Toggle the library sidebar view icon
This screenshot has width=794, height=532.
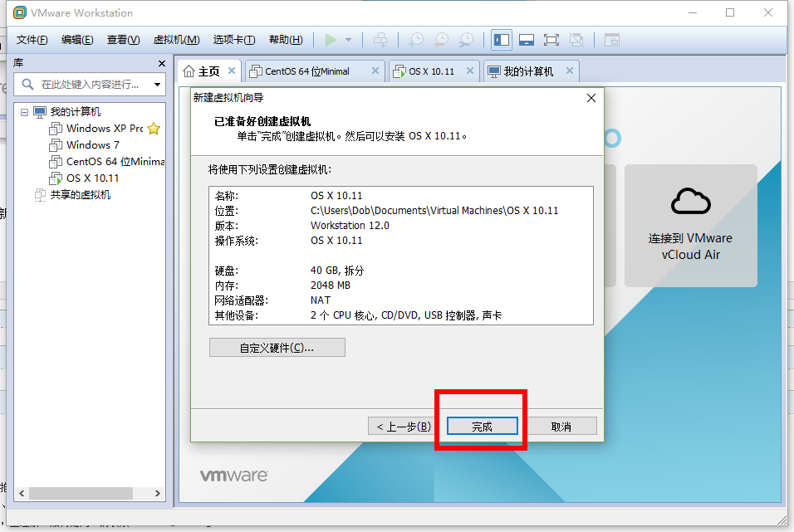pyautogui.click(x=502, y=40)
